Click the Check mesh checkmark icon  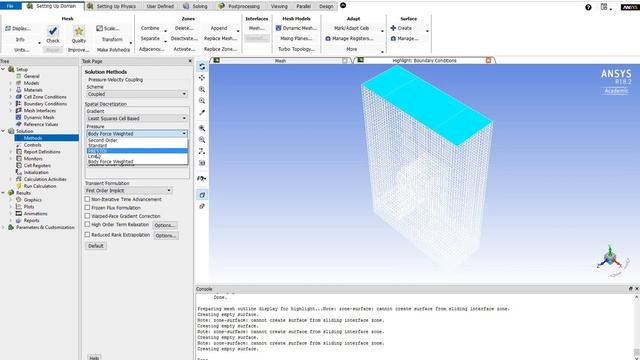coord(53,31)
